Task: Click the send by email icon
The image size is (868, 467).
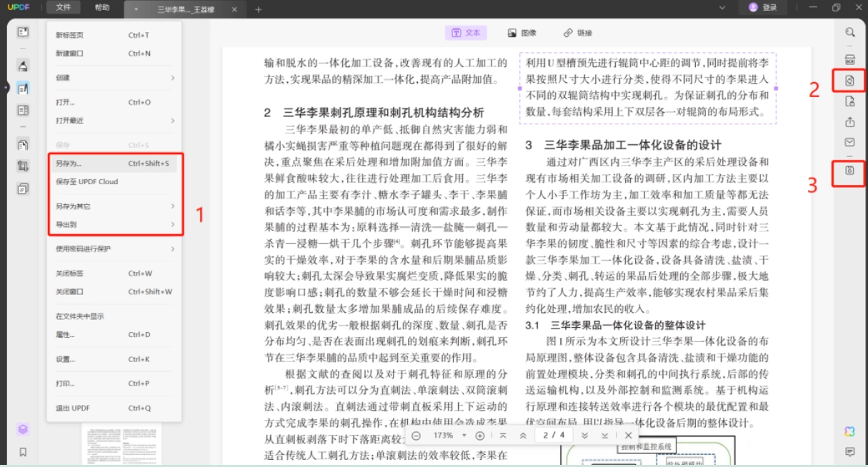Action: [x=849, y=142]
